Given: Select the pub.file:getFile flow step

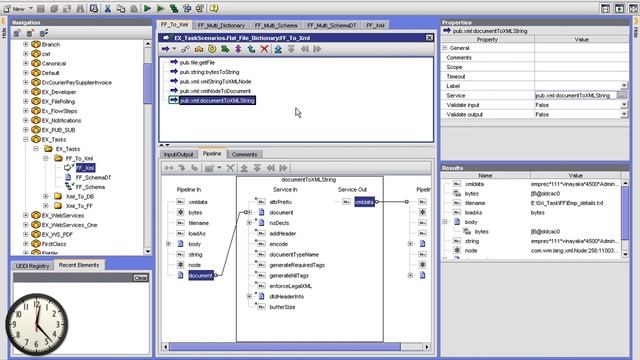Looking at the screenshot, I should [x=197, y=62].
